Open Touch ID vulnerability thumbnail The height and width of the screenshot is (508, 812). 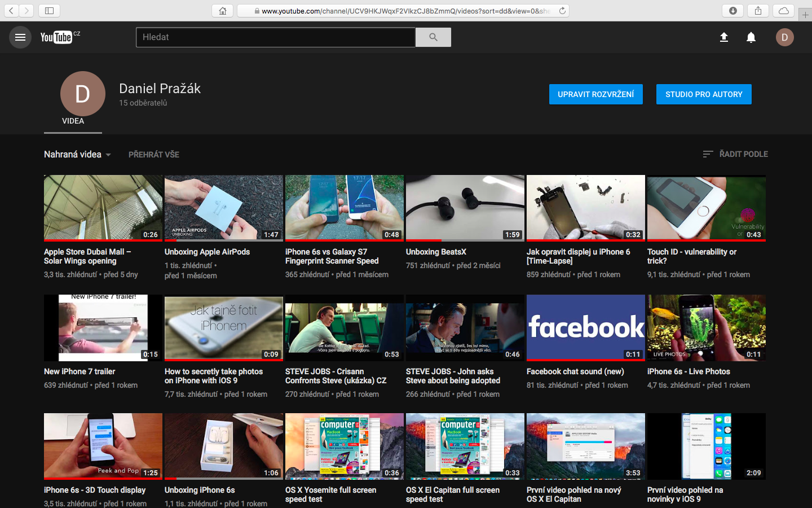pyautogui.click(x=707, y=208)
